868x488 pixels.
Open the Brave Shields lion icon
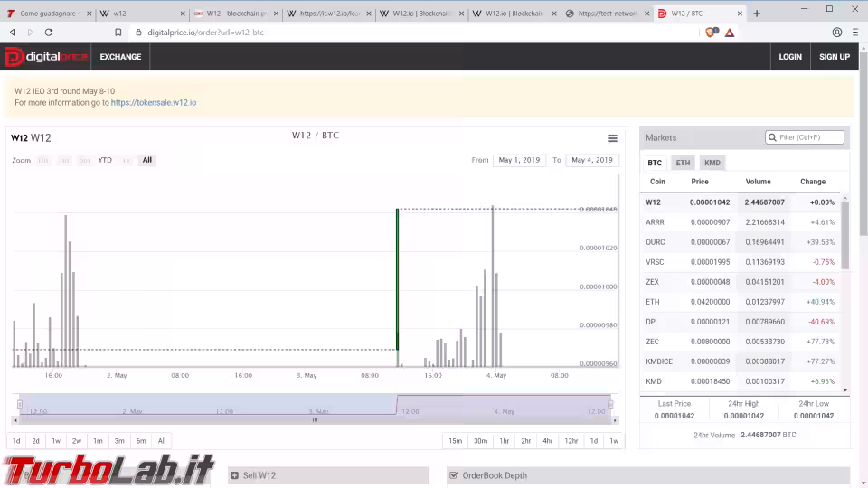[x=712, y=33]
